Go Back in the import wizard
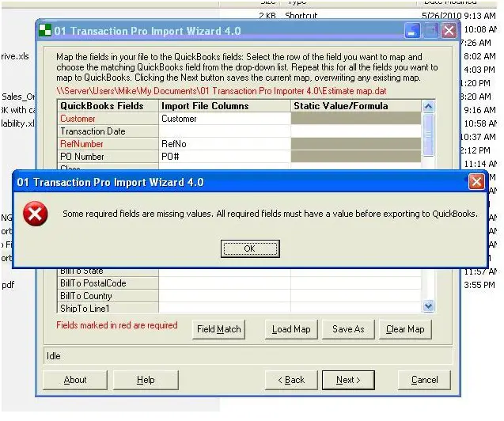The height and width of the screenshot is (421, 504). pyautogui.click(x=291, y=380)
